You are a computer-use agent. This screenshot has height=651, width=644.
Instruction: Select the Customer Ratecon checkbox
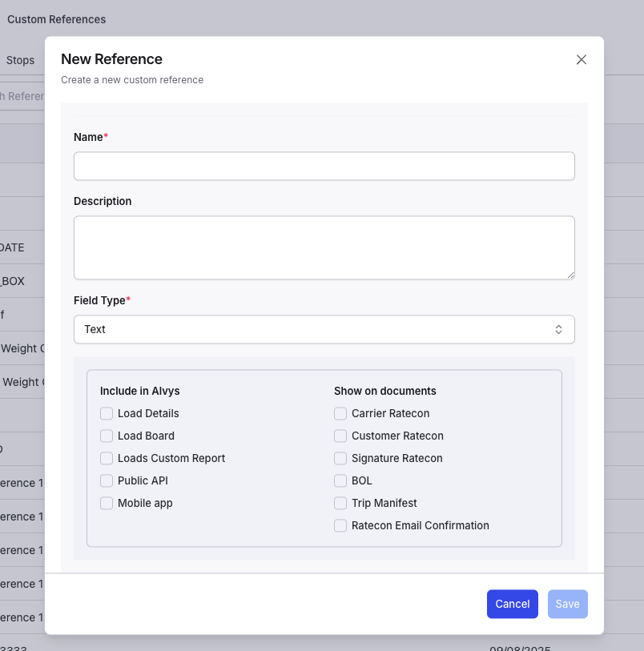tap(340, 436)
